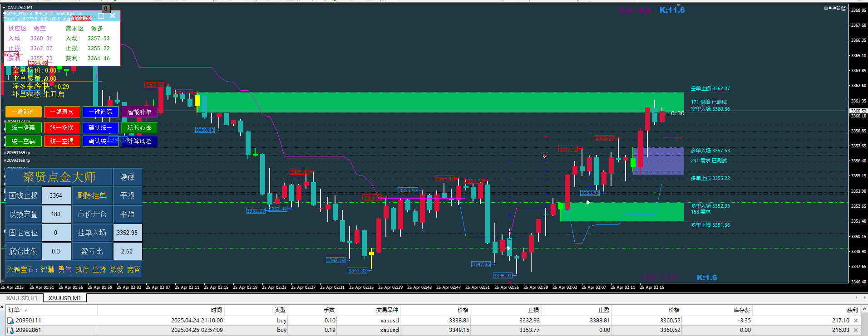Click the 底仓比例 button
The height and width of the screenshot is (336, 868).
pos(24,251)
